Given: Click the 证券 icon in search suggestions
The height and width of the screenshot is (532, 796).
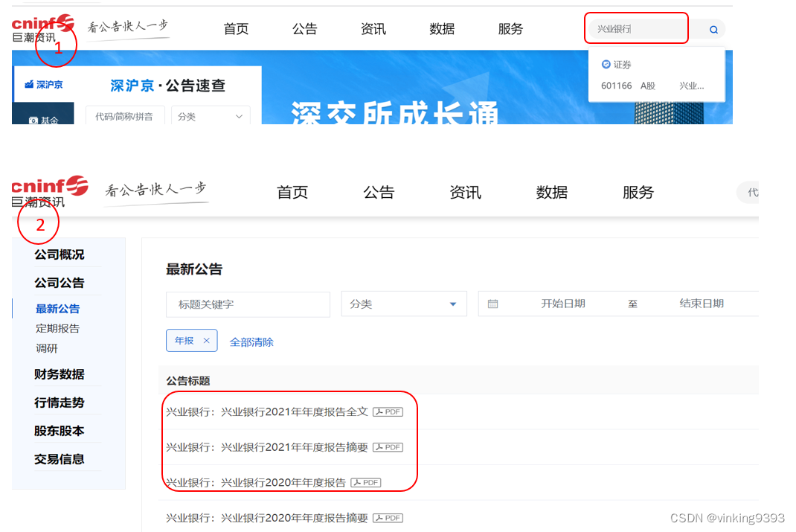Looking at the screenshot, I should pyautogui.click(x=606, y=65).
